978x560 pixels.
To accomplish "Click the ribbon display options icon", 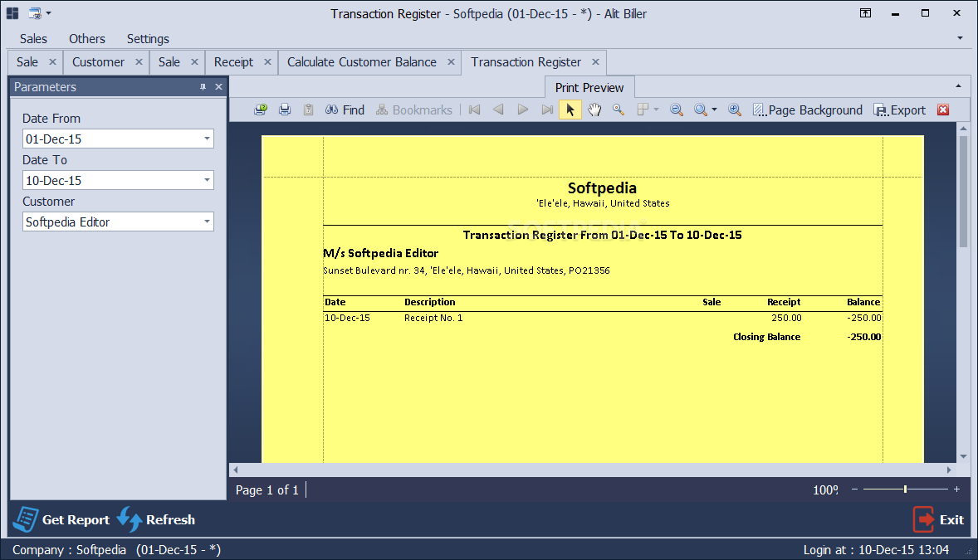I will click(x=865, y=13).
